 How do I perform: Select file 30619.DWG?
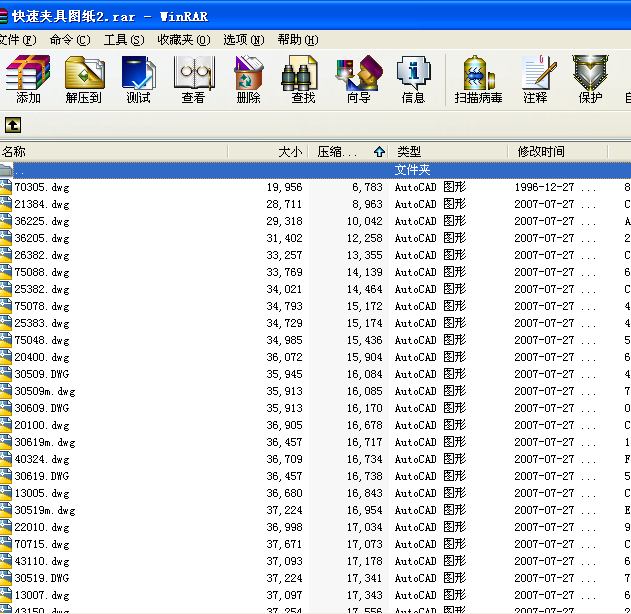coord(42,476)
